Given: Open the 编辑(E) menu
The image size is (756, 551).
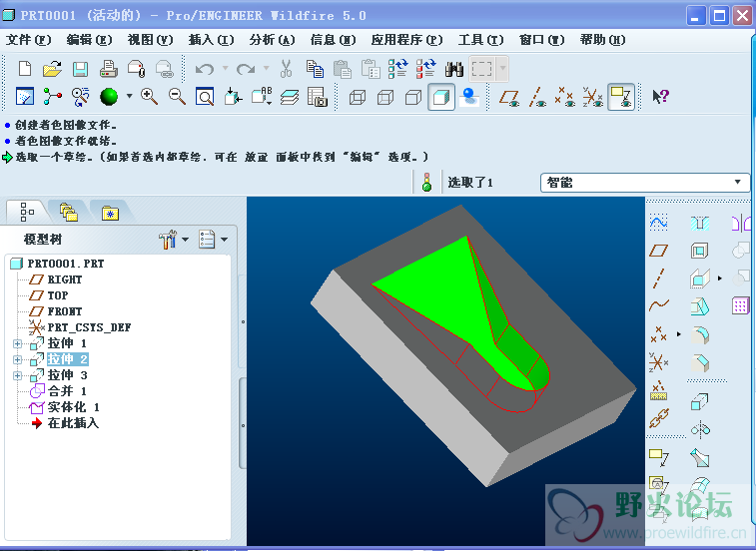Looking at the screenshot, I should pos(89,40).
